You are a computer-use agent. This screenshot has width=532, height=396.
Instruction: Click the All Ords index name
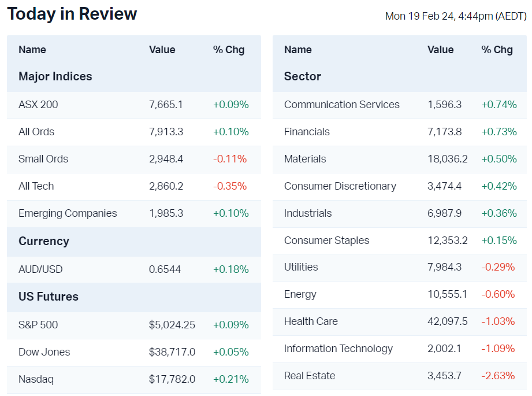click(x=36, y=132)
